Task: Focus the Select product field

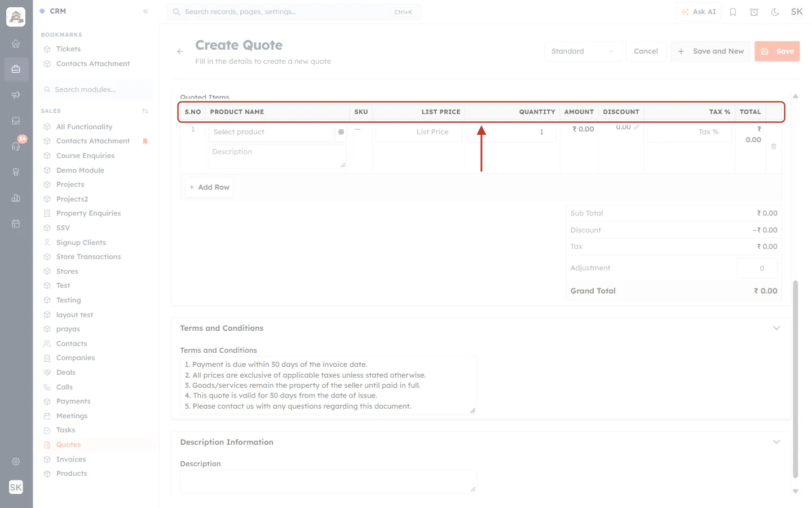Action: click(271, 132)
